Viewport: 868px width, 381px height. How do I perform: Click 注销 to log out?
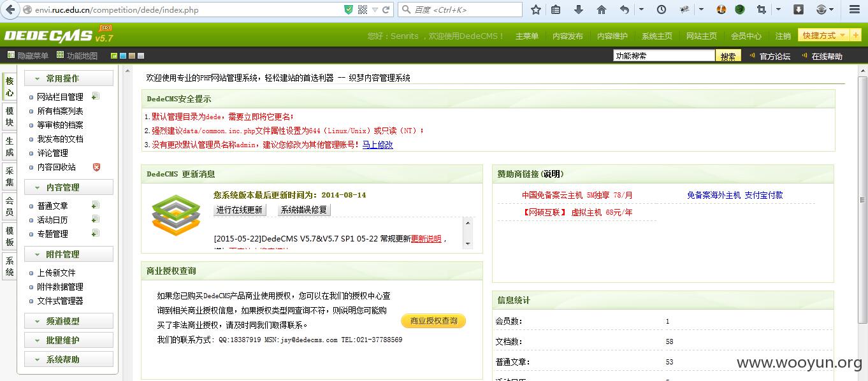pos(783,36)
